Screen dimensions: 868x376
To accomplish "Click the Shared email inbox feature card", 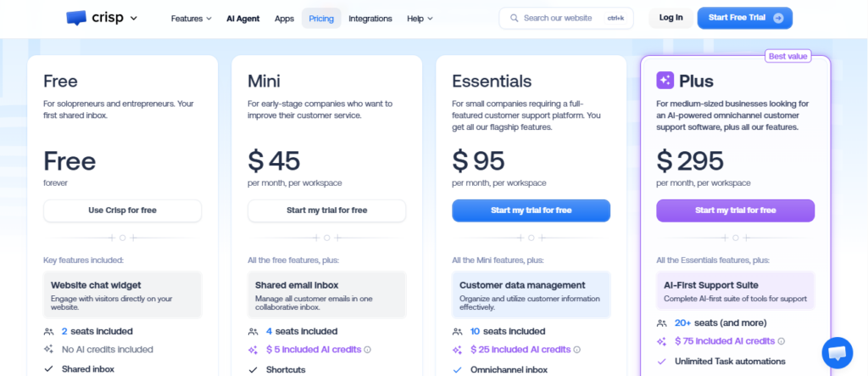I will [326, 295].
